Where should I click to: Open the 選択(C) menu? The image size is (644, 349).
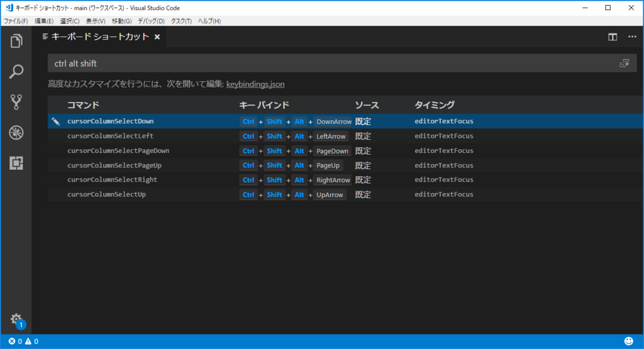70,21
